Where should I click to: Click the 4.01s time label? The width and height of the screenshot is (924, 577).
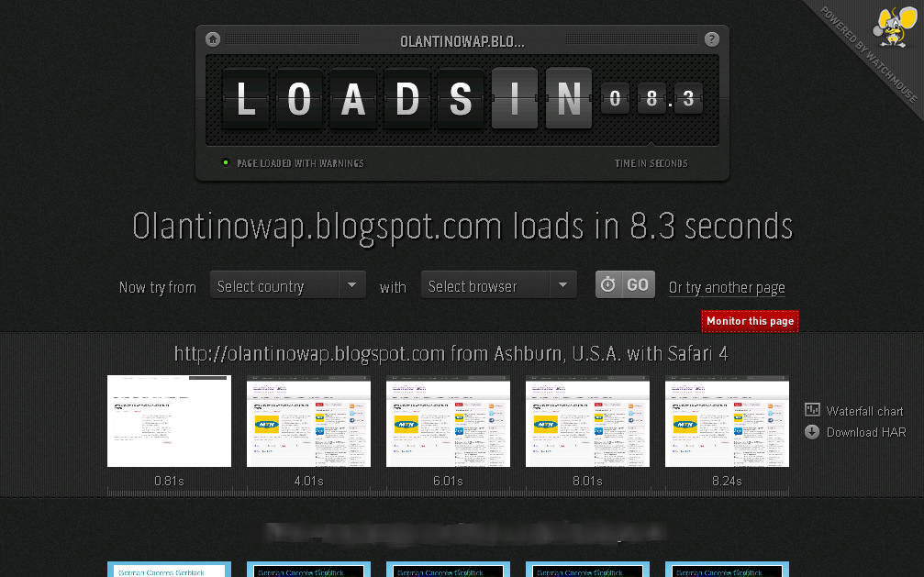coord(309,481)
